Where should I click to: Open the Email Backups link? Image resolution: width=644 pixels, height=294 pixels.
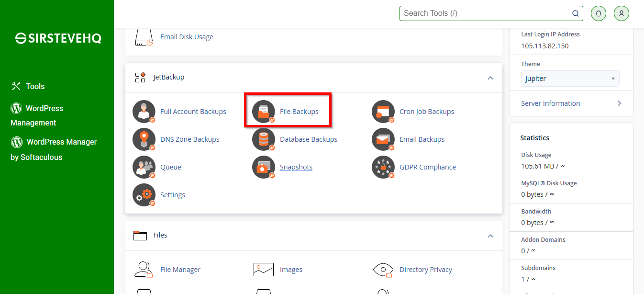(422, 139)
